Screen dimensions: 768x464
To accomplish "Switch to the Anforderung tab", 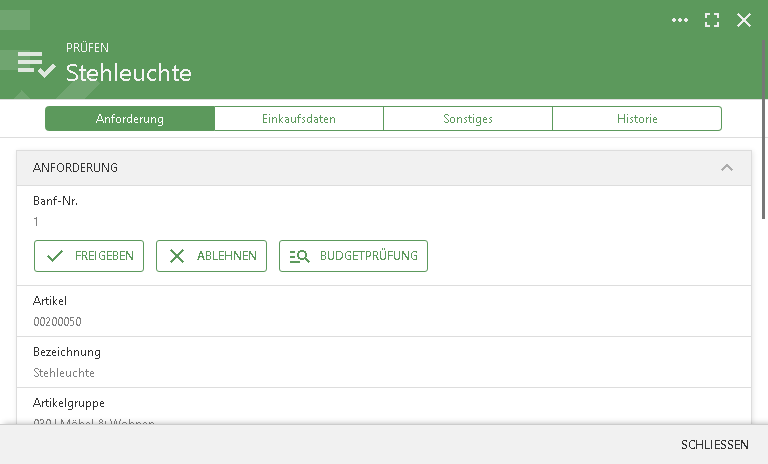I will (x=130, y=119).
